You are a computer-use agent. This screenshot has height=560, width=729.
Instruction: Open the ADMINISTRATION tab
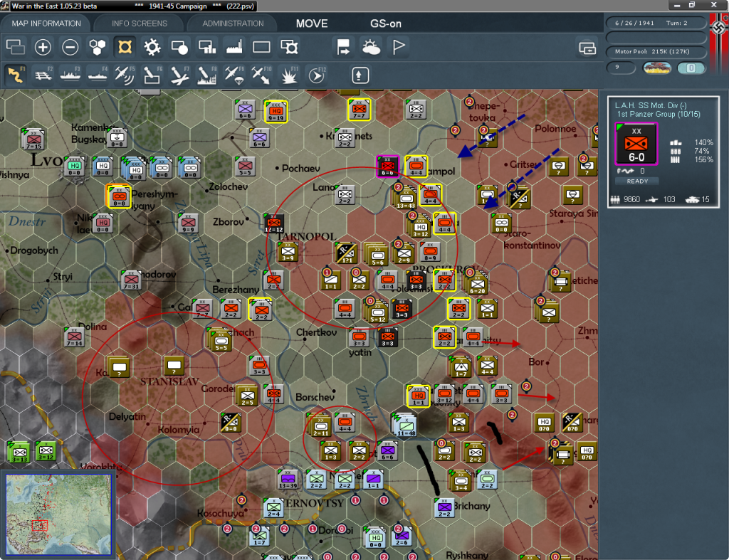pos(233,23)
